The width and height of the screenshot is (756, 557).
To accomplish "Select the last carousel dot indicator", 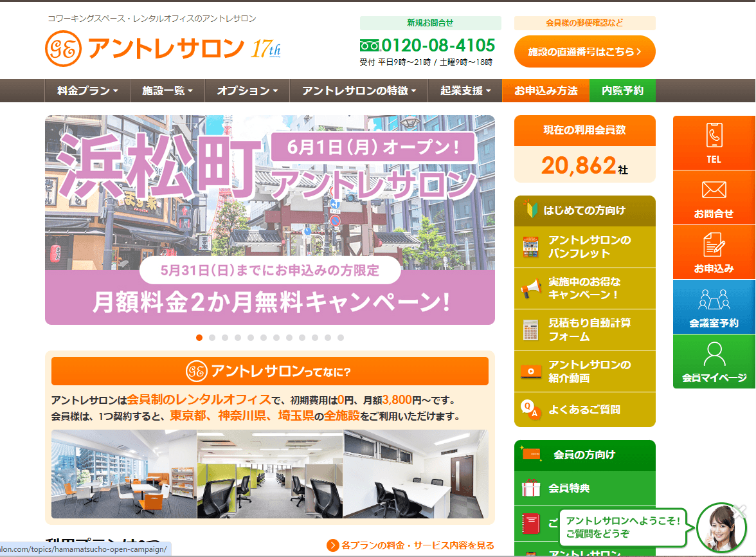I will tap(341, 338).
